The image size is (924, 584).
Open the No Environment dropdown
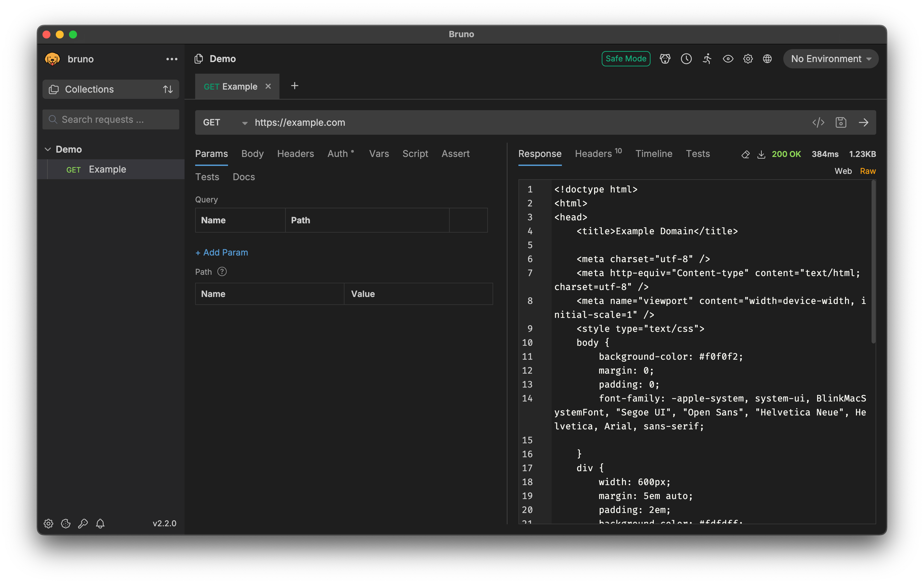tap(830, 59)
